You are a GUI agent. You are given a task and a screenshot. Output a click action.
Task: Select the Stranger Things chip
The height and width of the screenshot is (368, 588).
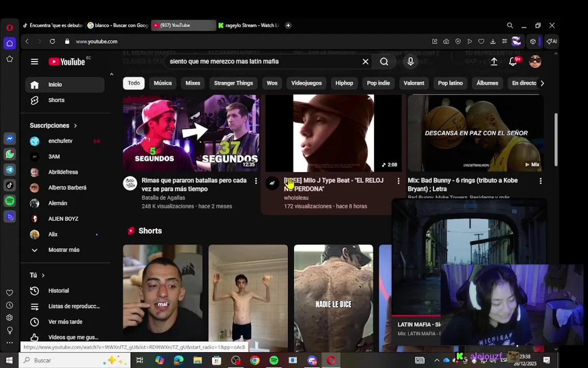click(x=233, y=83)
